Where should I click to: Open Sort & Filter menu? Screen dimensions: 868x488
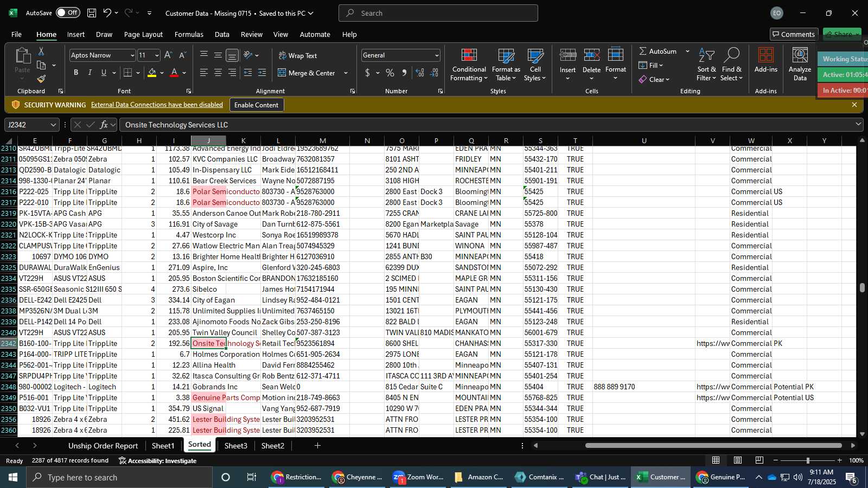(x=706, y=65)
